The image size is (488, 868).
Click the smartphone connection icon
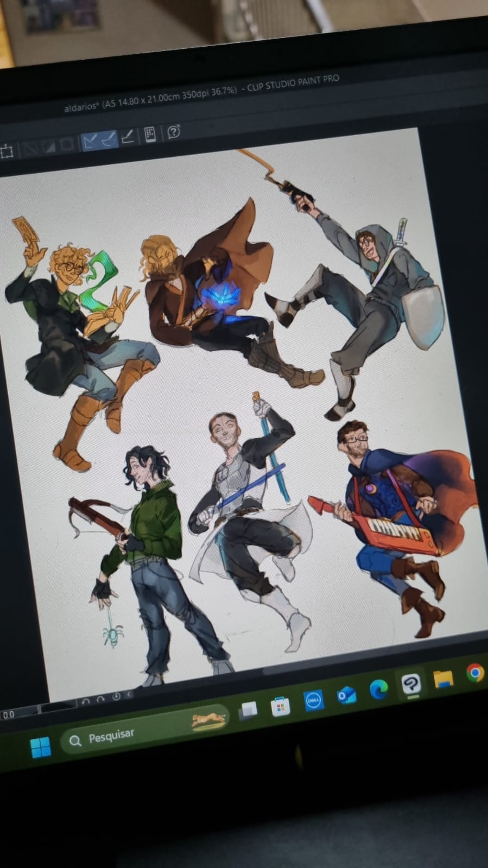[150, 134]
